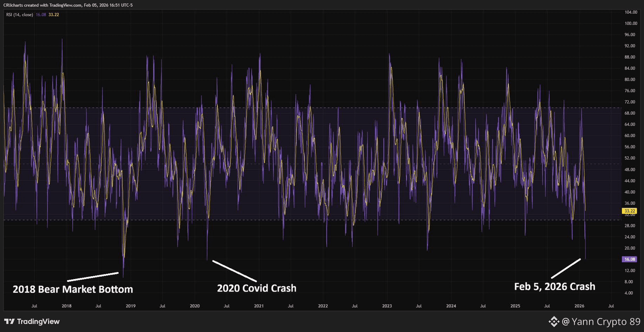
Task: Select the yellow 33.22 tag on the price axis
Action: click(x=630, y=211)
